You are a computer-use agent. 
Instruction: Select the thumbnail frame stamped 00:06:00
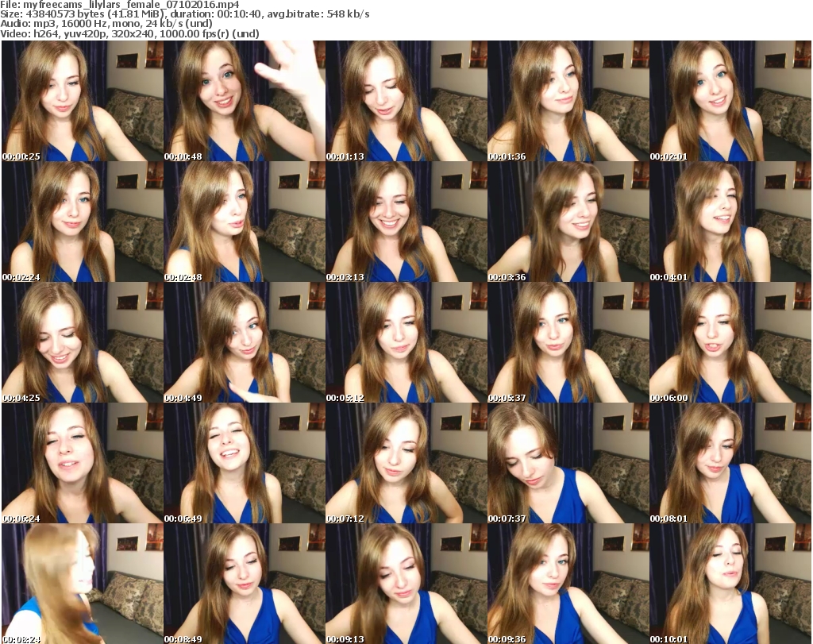pyautogui.click(x=730, y=342)
